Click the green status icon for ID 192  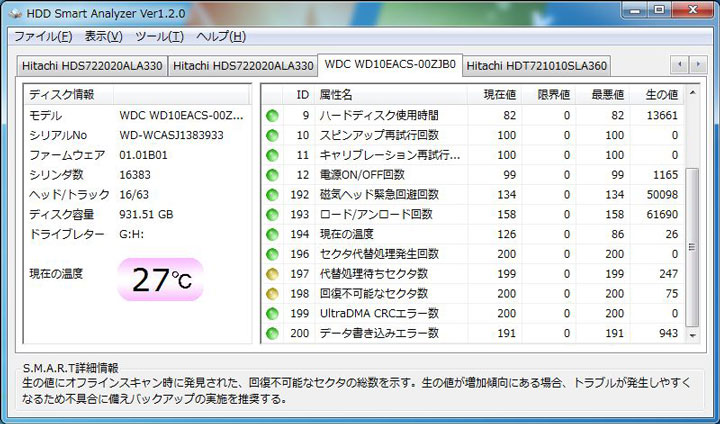(x=272, y=194)
